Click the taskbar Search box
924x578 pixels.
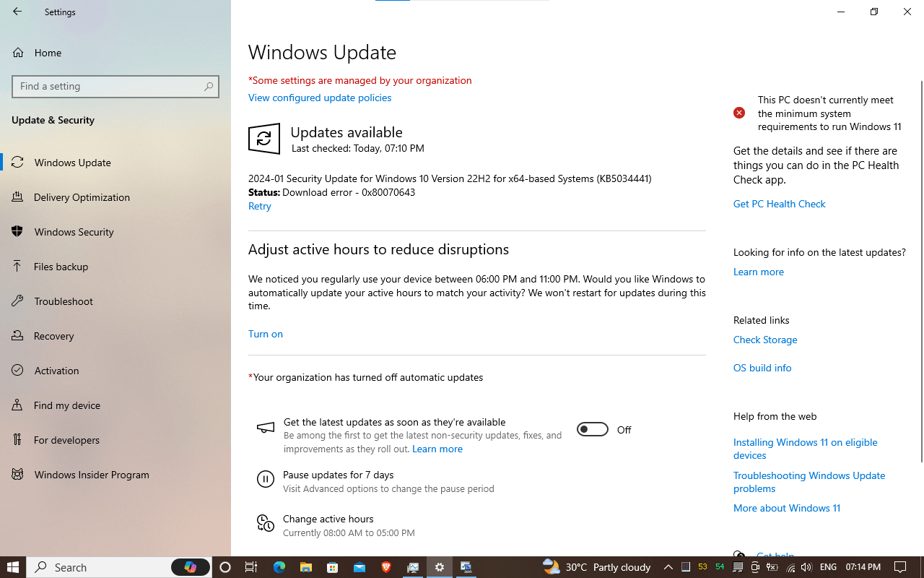pyautogui.click(x=120, y=567)
